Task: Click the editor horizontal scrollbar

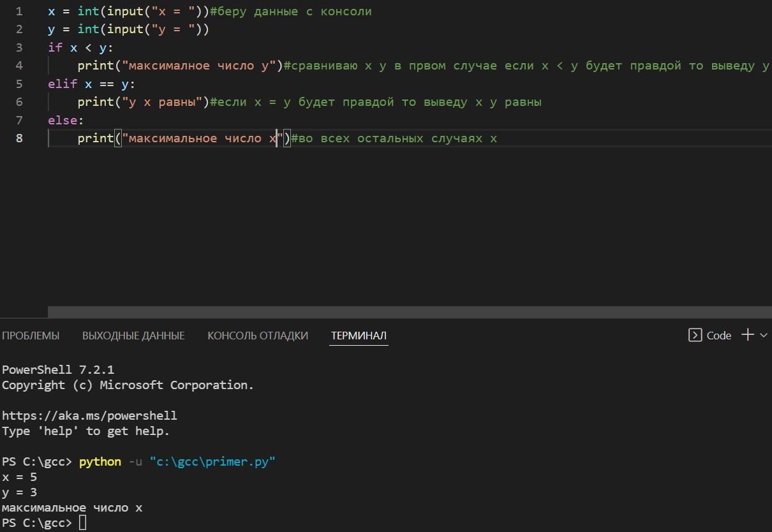Action: pos(408,312)
